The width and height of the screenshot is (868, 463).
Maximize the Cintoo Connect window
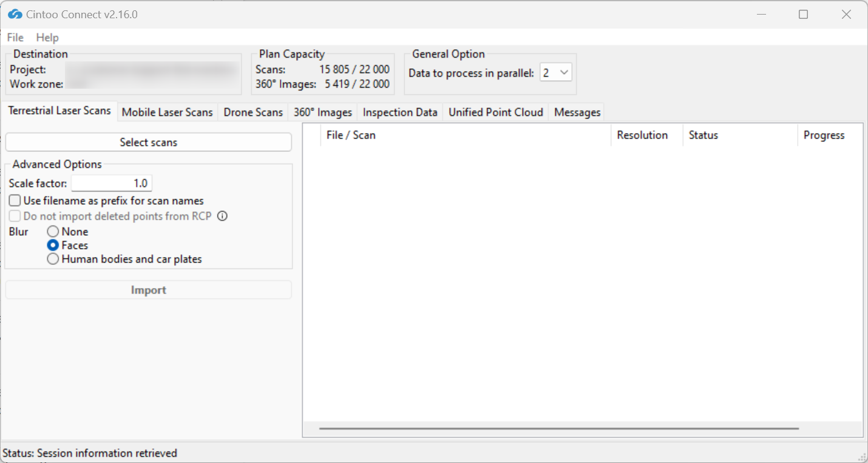803,14
